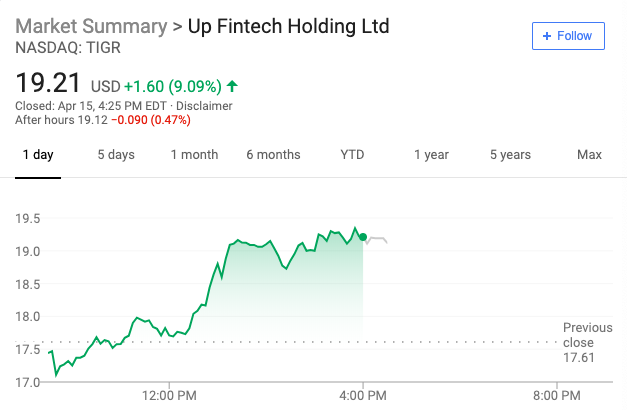Click the Follow button
Image resolution: width=627 pixels, height=410 pixels.
coord(568,36)
